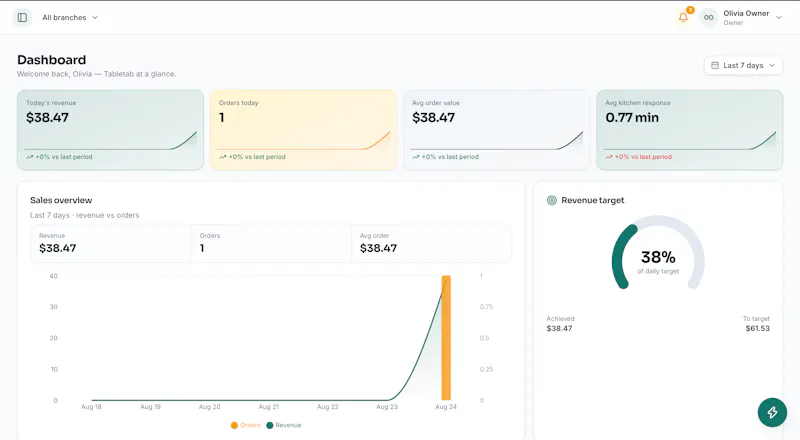Screen dimensions: 800x440
Task: Open the Today's revenue card
Action: pyautogui.click(x=110, y=130)
